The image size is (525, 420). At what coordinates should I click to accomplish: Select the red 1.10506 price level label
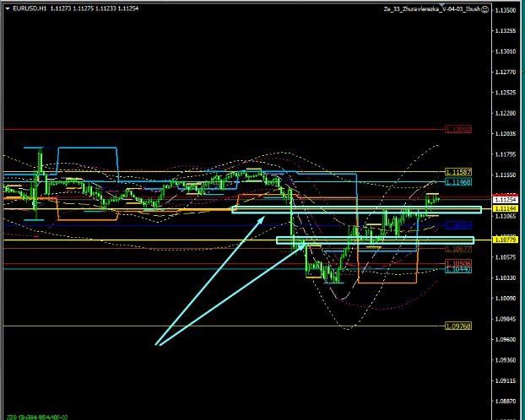click(457, 264)
